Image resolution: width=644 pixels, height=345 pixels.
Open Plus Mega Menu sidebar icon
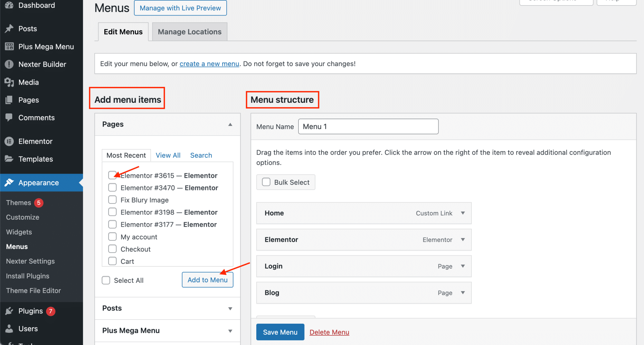[x=9, y=47]
